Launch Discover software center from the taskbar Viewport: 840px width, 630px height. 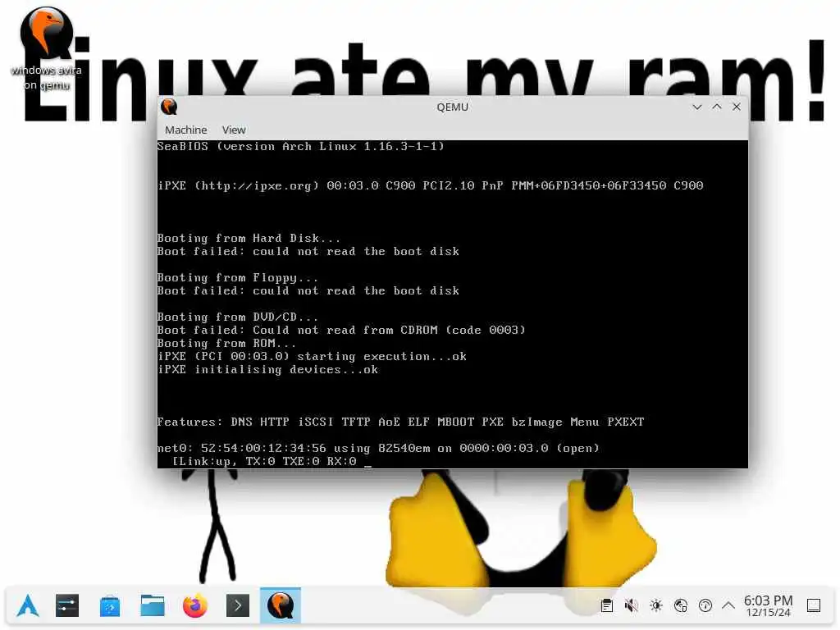[x=110, y=606]
